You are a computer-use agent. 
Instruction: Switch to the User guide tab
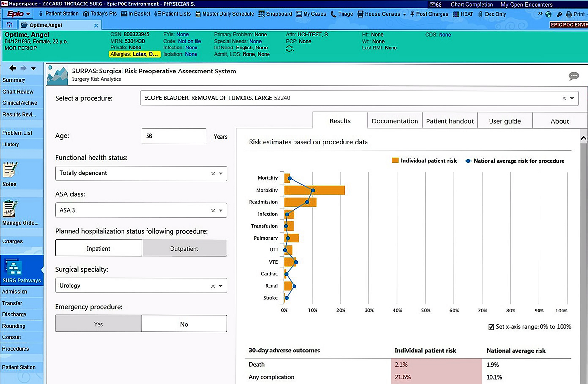tap(505, 121)
